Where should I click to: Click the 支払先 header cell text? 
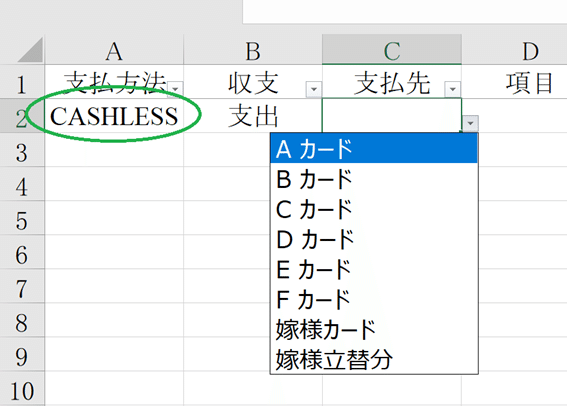click(392, 82)
